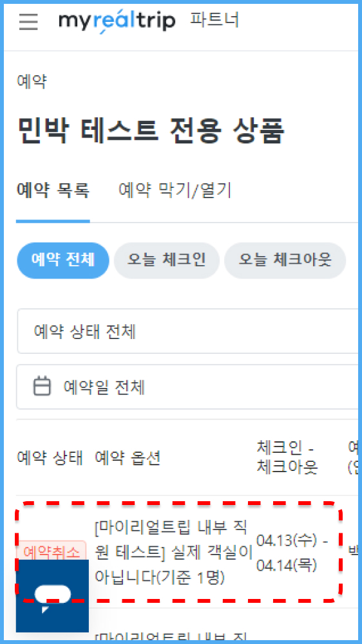Click the 체크인 - 체크아웃 column header
Screen dimensions: 362x644
click(x=287, y=457)
